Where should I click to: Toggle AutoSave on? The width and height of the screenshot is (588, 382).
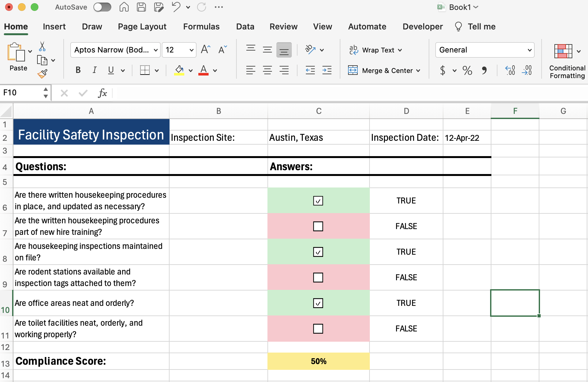102,7
